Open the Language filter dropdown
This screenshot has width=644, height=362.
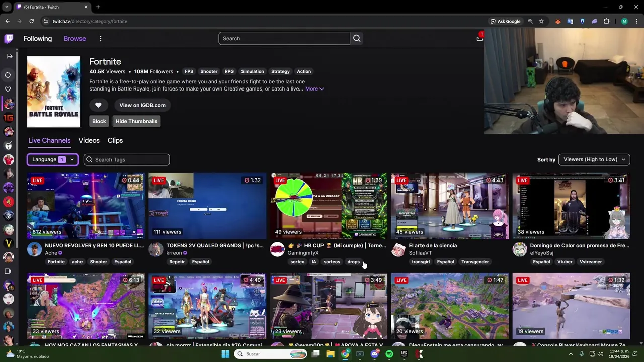coord(53,159)
